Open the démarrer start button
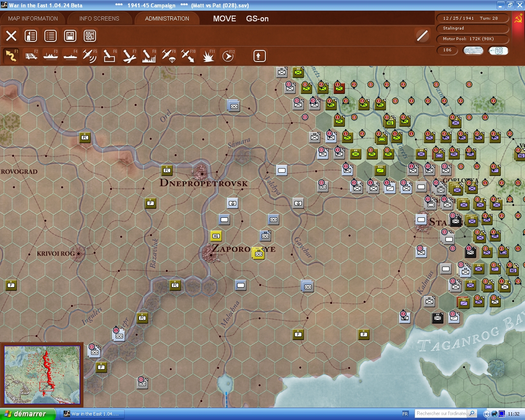Viewport: 525px width, 420px height. click(28, 414)
